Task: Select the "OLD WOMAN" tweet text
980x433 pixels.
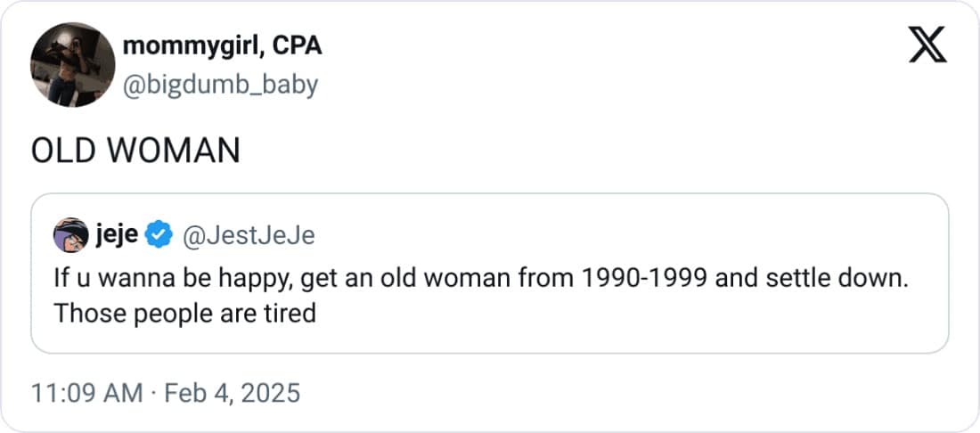Action: coord(135,151)
